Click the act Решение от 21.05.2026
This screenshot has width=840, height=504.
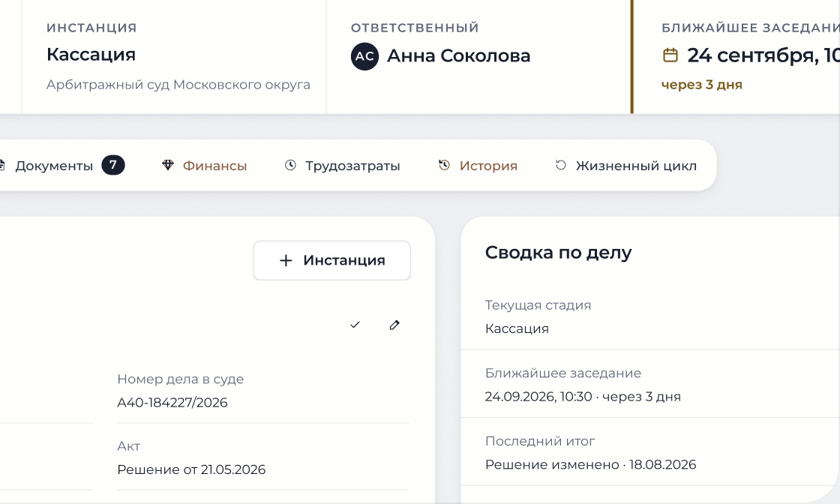191,469
